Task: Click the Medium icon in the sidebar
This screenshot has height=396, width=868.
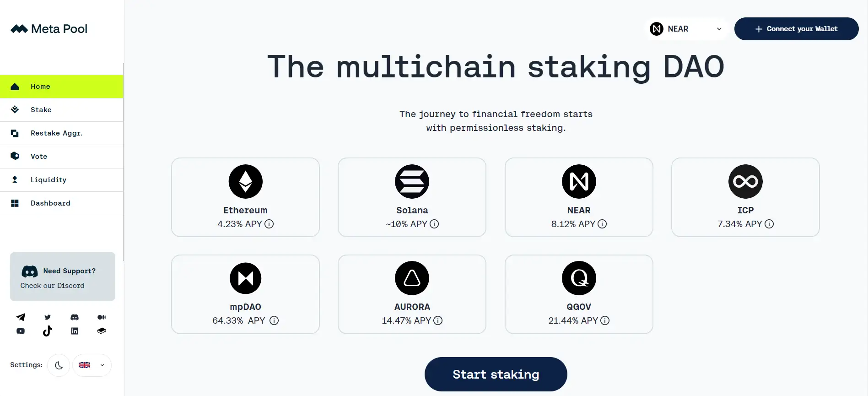Action: pyautogui.click(x=102, y=317)
